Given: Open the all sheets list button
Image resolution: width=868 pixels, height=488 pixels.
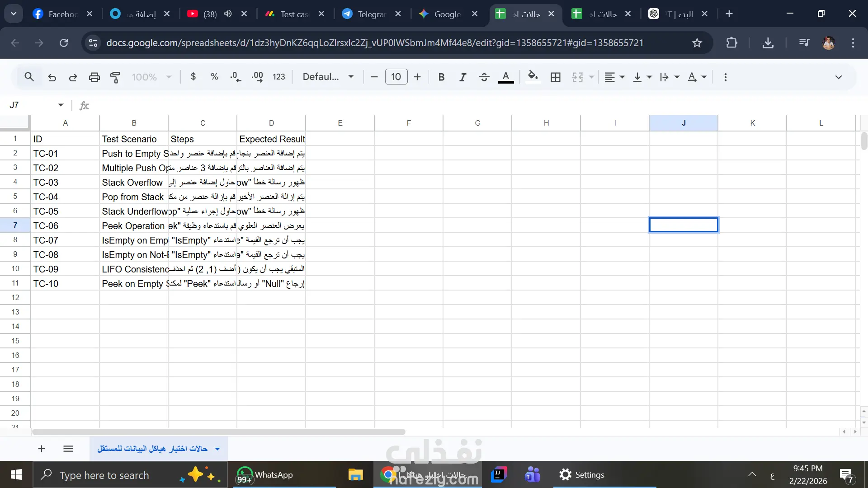Looking at the screenshot, I should pyautogui.click(x=68, y=449).
